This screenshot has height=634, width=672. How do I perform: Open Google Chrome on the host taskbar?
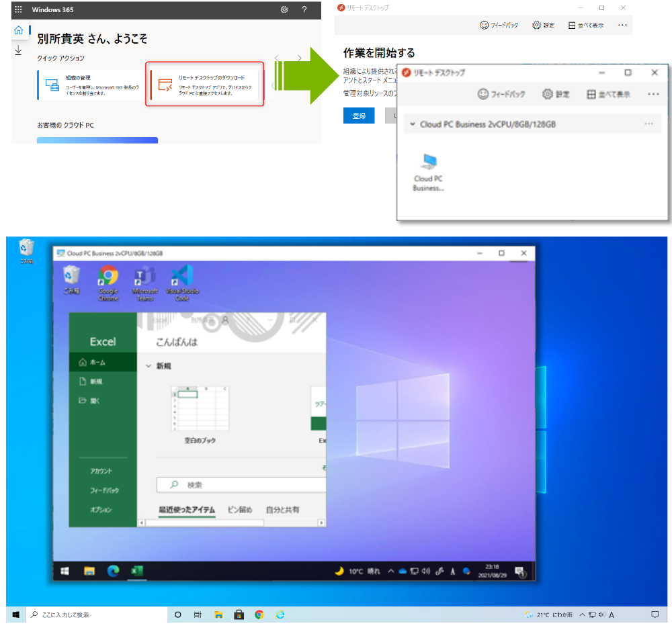[x=259, y=615]
